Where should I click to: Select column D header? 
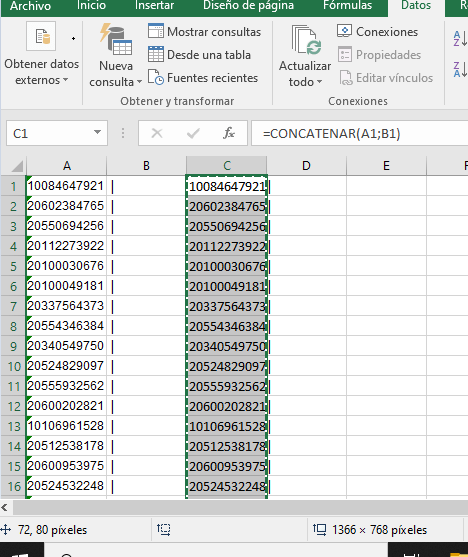(x=306, y=166)
